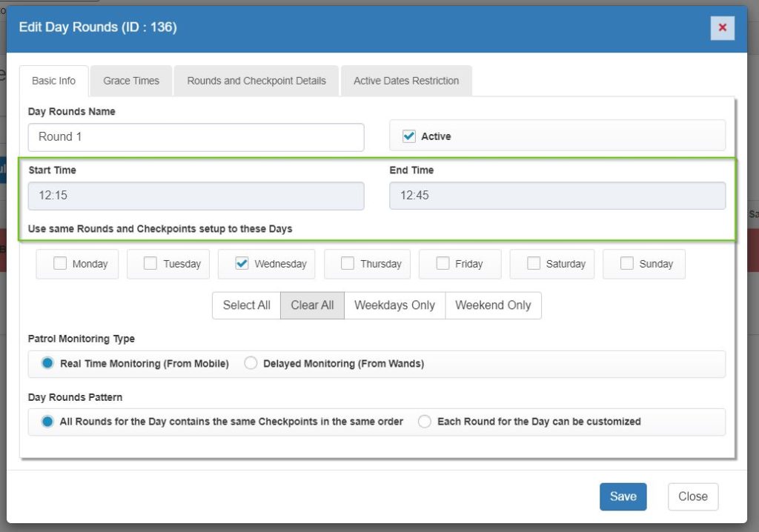Image resolution: width=759 pixels, height=532 pixels.
Task: Choose Each Round can be customized option
Action: point(425,422)
